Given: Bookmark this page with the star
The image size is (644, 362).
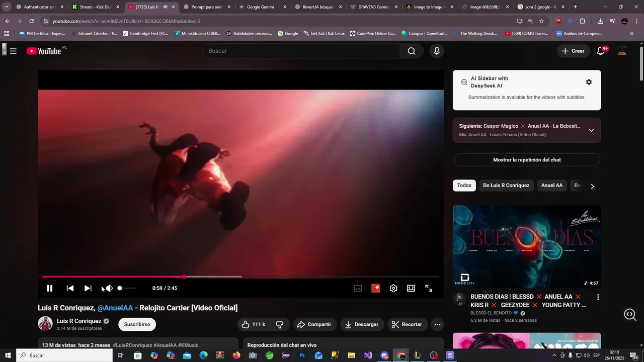Looking at the screenshot, I should tap(541, 21).
